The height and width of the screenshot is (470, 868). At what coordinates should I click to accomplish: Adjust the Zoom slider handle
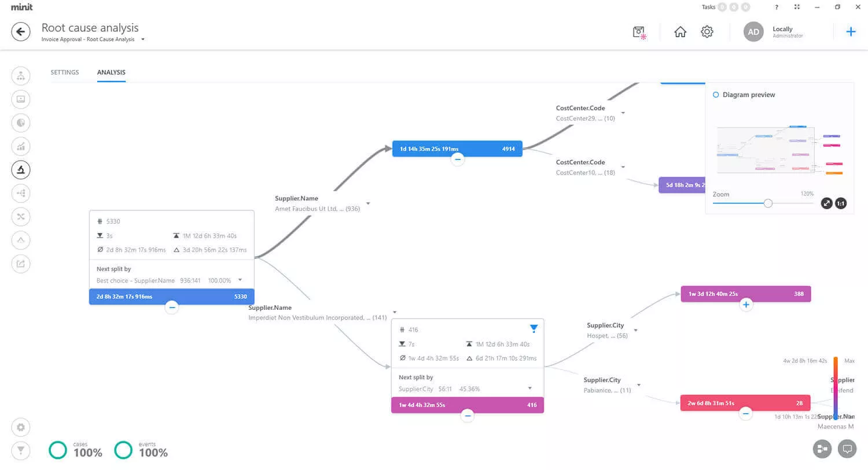[768, 203]
